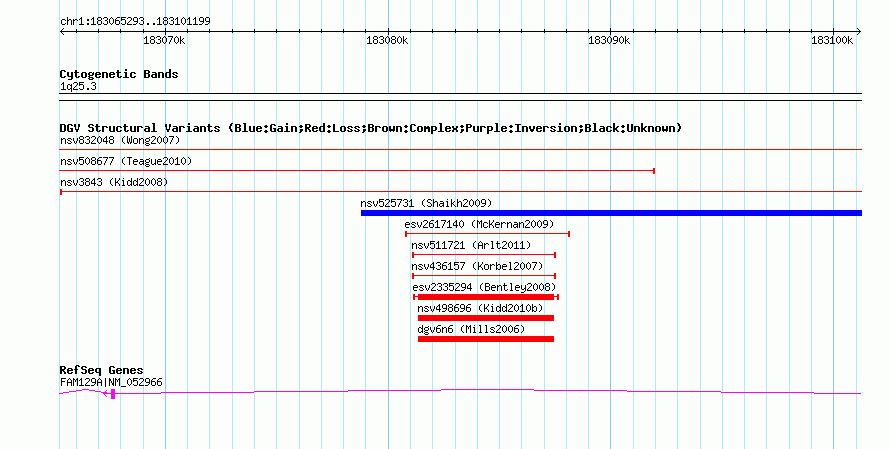Open gene label FAM129A|NM_052966
890x449 pixels.
pyautogui.click(x=111, y=383)
